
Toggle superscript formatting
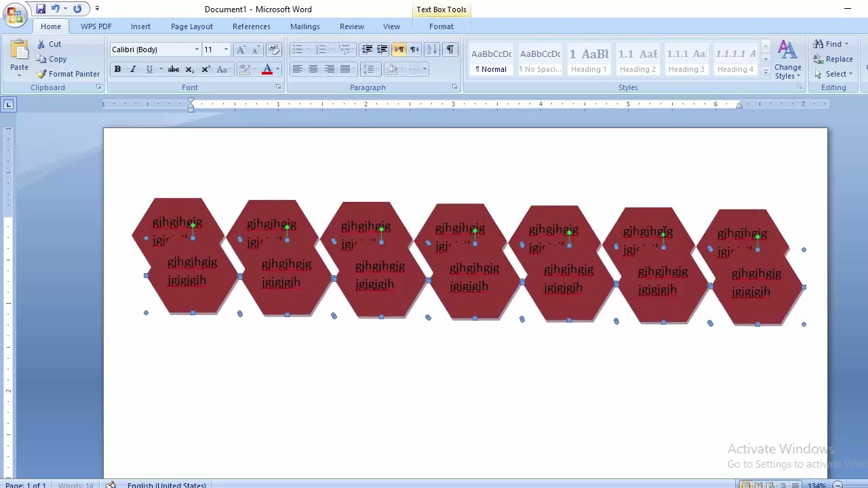(x=205, y=69)
